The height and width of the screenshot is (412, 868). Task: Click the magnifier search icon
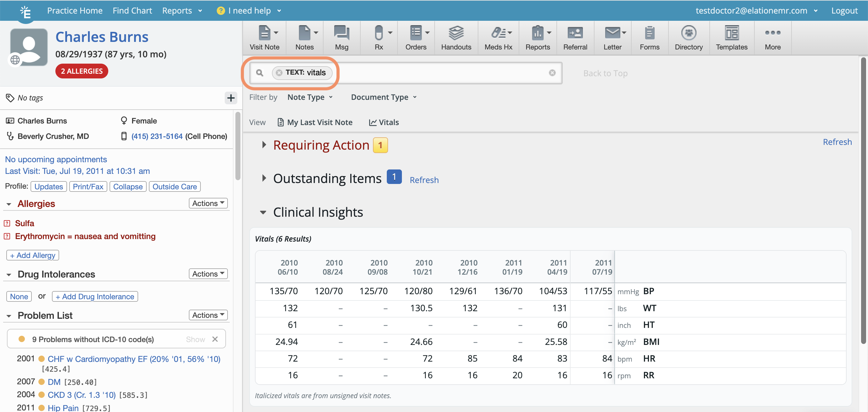259,72
